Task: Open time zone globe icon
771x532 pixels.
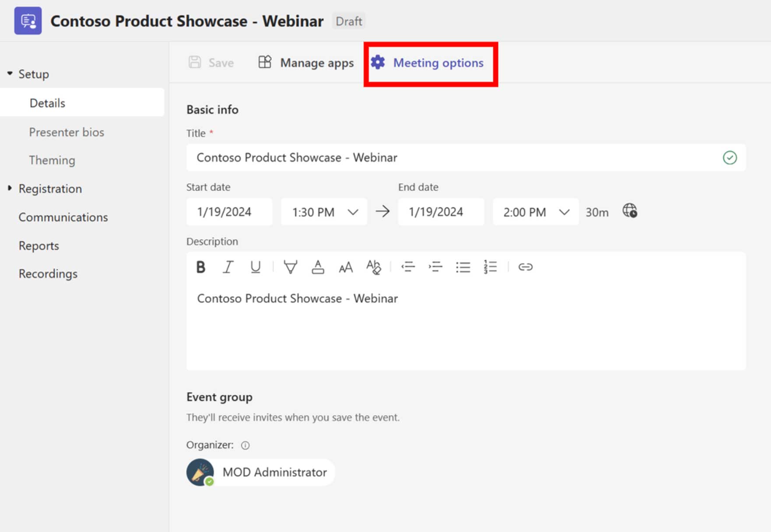Action: tap(630, 211)
